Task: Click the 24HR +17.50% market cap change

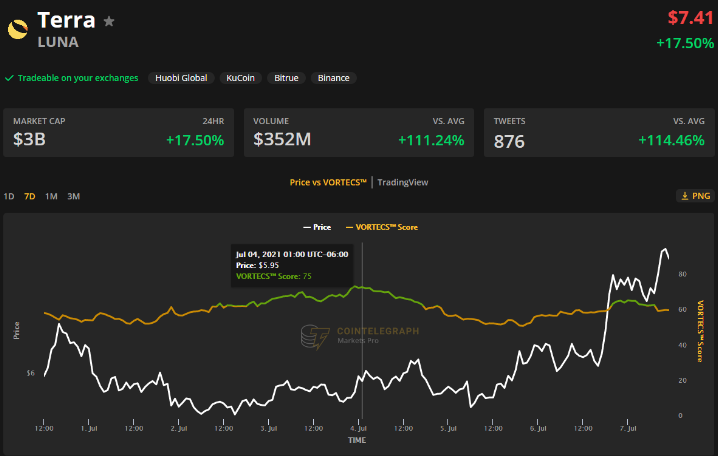Action: click(195, 140)
